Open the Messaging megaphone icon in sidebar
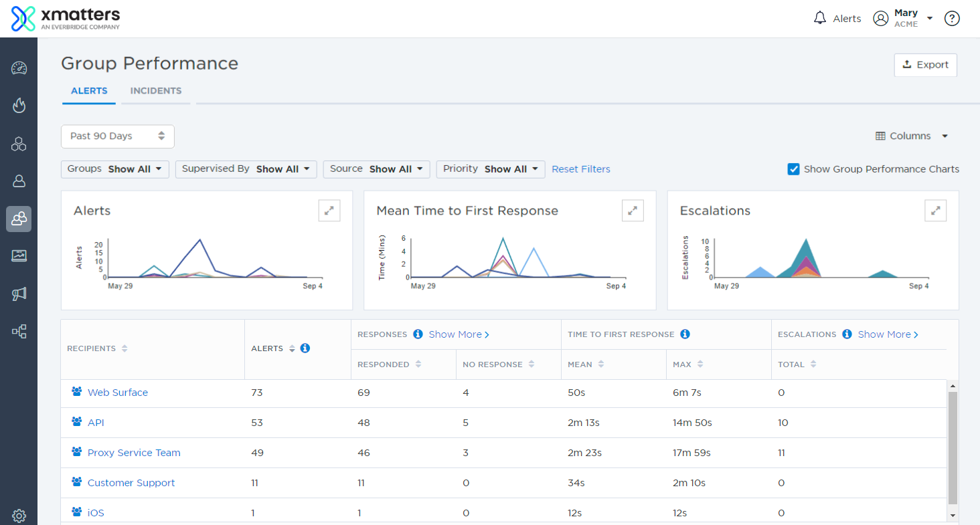Viewport: 980px width, 525px height. 19,294
